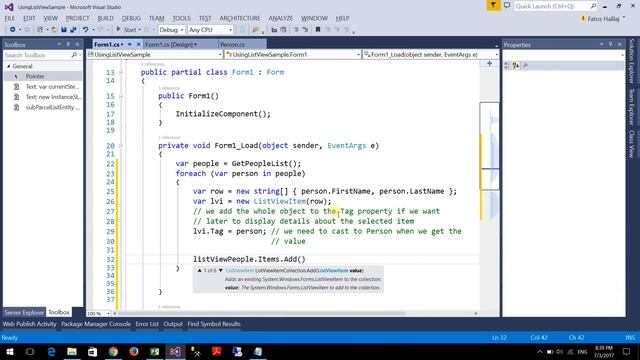Open the ARCHITECTURE menu

[x=240, y=18]
